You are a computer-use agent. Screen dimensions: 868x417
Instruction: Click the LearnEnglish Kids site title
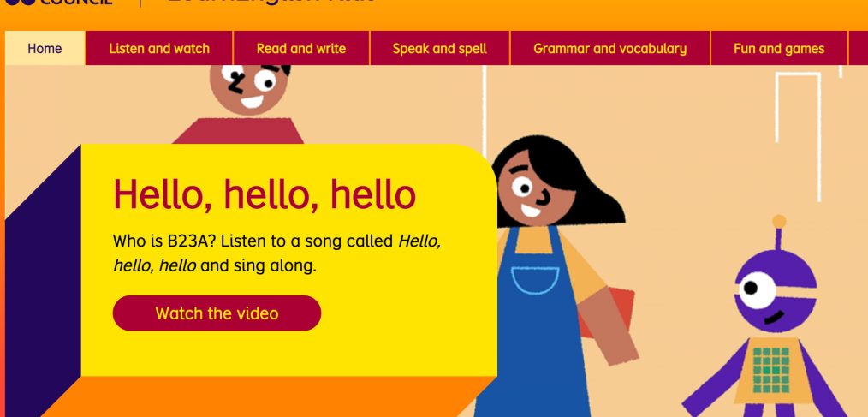point(271,3)
